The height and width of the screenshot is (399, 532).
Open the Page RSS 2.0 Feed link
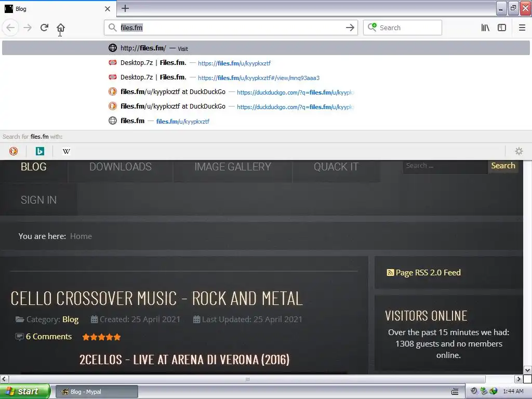(428, 272)
